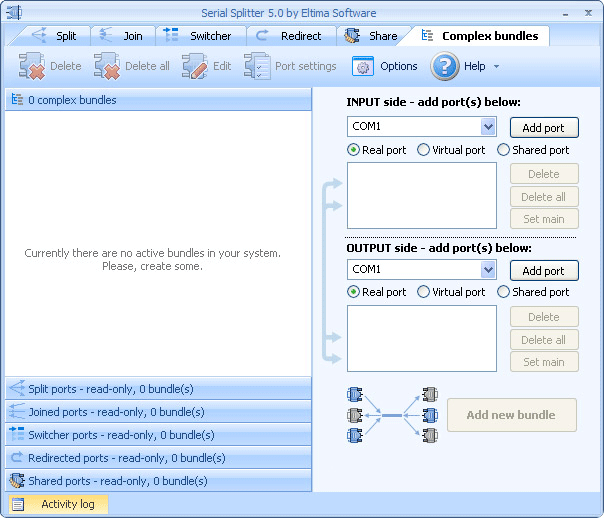Collapse the 0 complex bundles header
The height and width of the screenshot is (518, 604).
click(158, 100)
